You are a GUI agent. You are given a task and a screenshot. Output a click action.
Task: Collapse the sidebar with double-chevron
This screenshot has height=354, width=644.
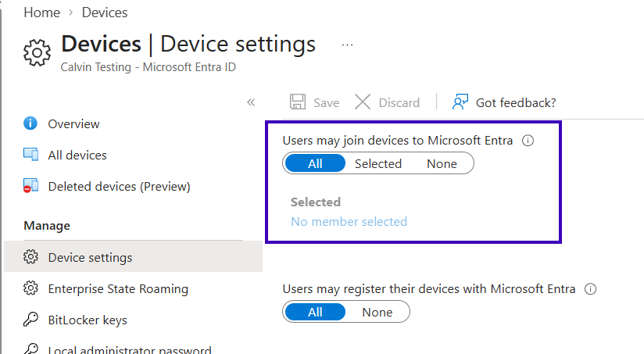coord(251,102)
